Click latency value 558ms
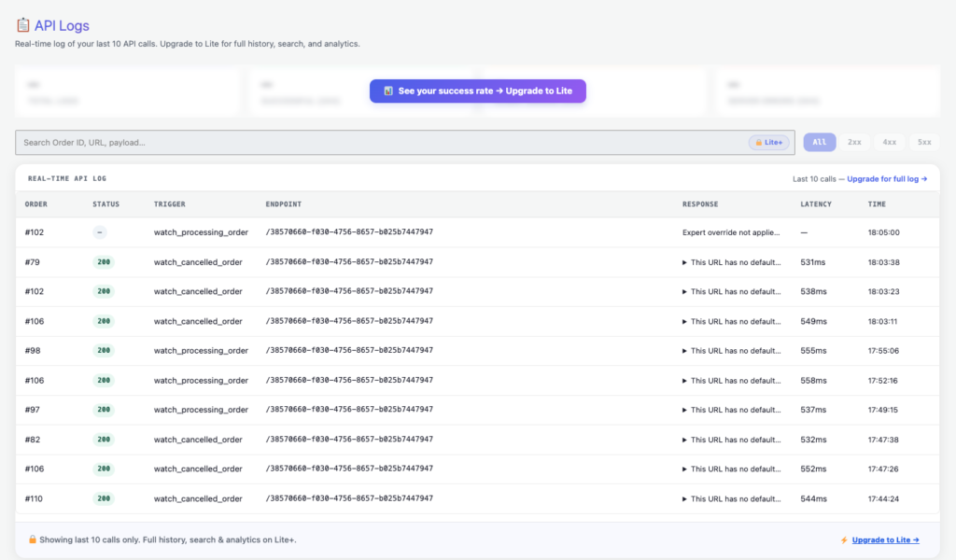The height and width of the screenshot is (560, 956). 813,380
